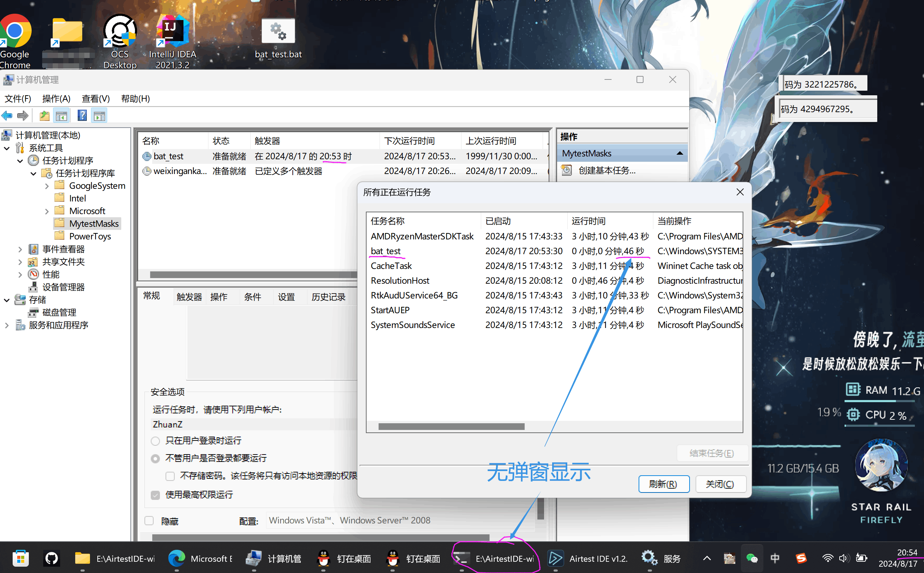Toggle 'Do not store password' checkbox
This screenshot has width=924, height=573.
point(170,476)
